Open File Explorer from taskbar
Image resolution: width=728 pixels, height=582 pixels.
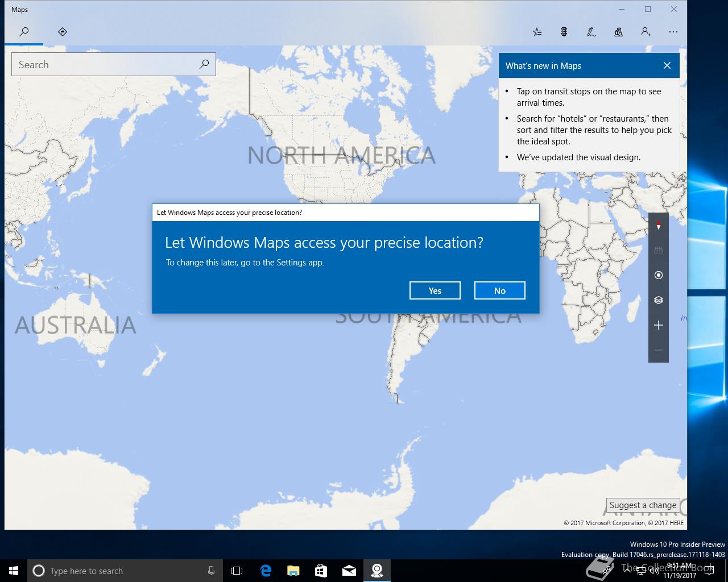point(293,571)
